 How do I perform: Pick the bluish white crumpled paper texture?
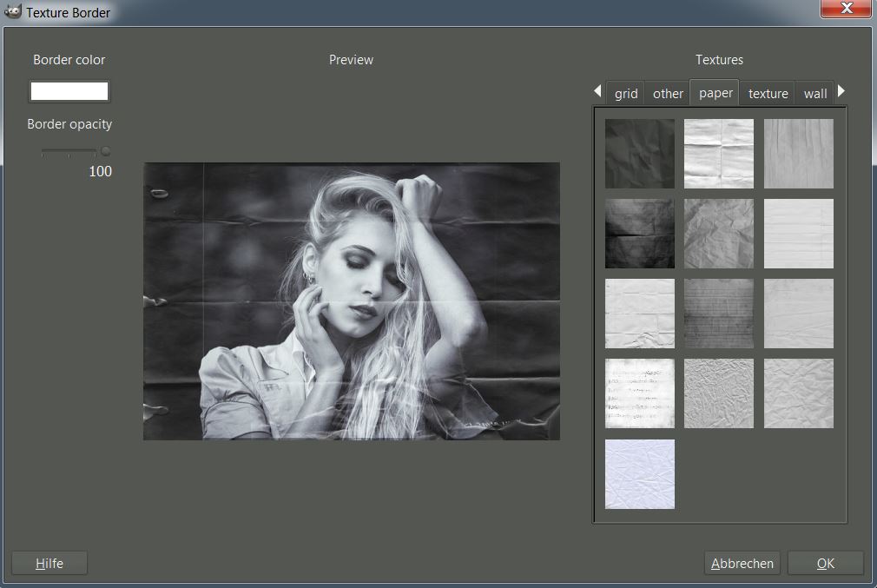(x=639, y=473)
